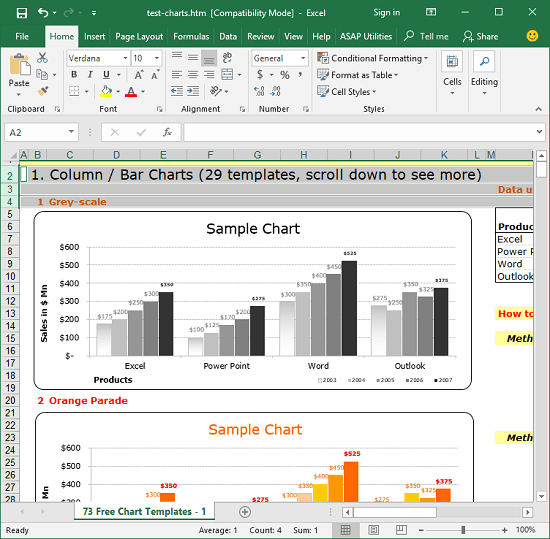Collapse the ribbon with chevron
Screen dimensions: 550x539
pos(538,109)
